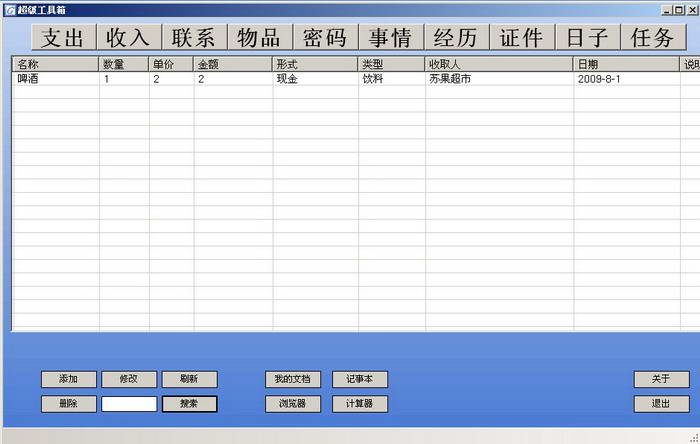Sort by 收取人 column header
Screen dimensions: 700x444
click(x=499, y=64)
